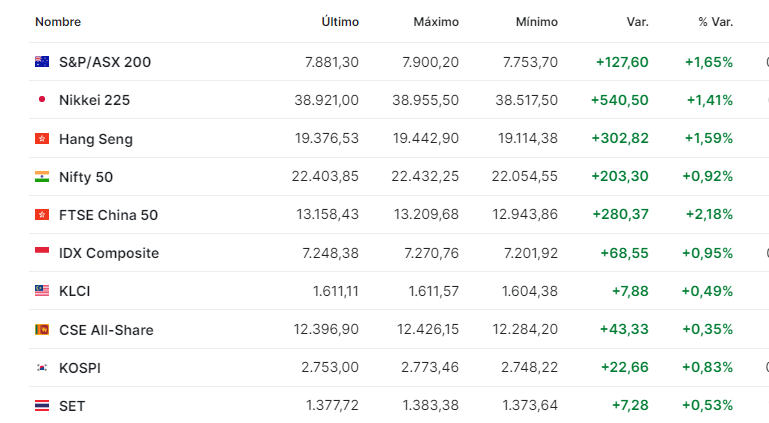
Task: Click the Nombre column header
Action: pos(58,22)
